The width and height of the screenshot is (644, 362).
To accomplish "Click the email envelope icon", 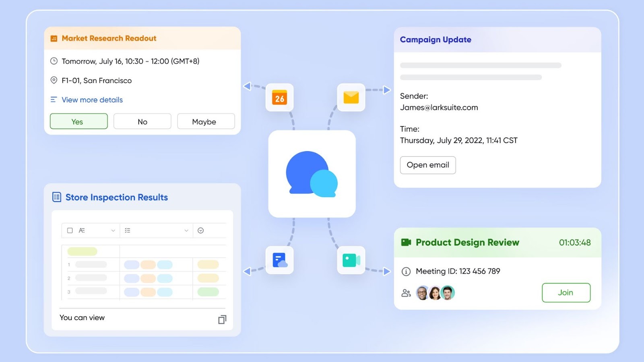I will [351, 97].
